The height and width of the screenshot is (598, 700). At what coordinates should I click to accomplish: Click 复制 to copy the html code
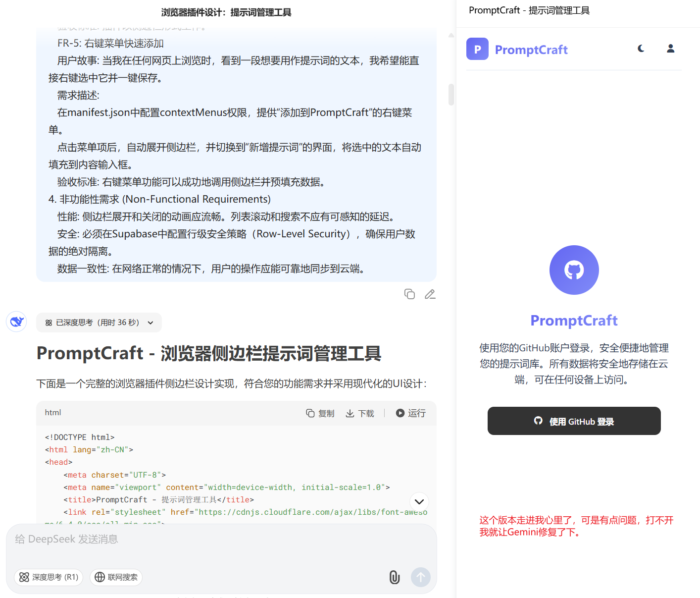click(x=320, y=413)
